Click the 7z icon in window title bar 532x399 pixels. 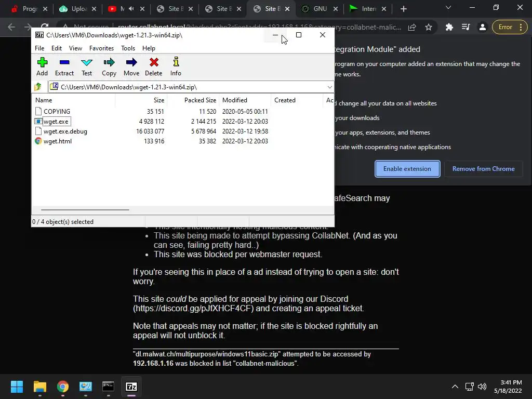(39, 35)
